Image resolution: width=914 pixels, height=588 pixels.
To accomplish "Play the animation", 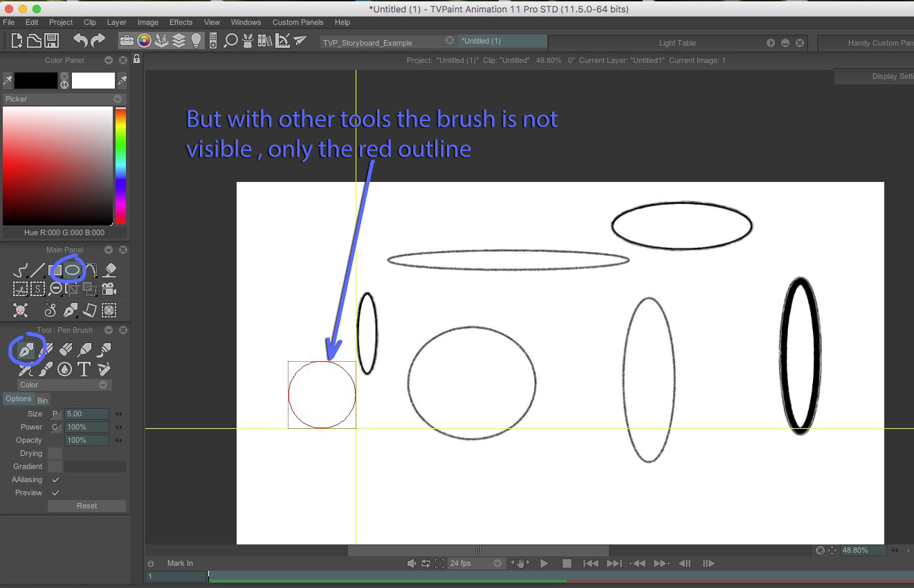I will coord(544,563).
